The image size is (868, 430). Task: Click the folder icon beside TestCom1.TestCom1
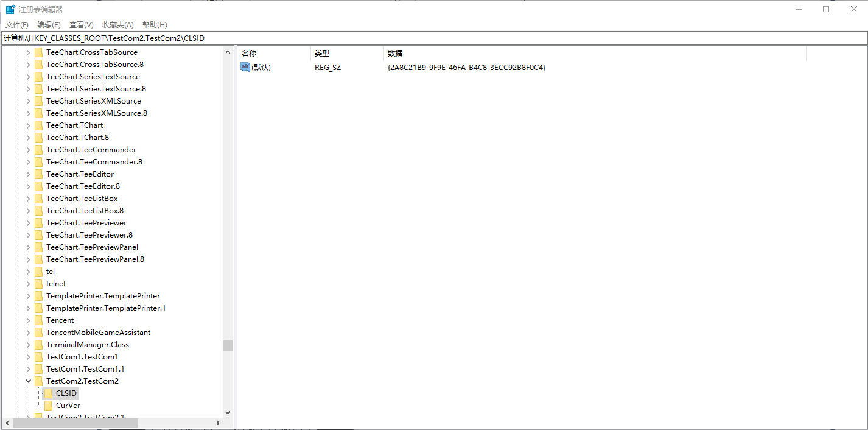[39, 356]
